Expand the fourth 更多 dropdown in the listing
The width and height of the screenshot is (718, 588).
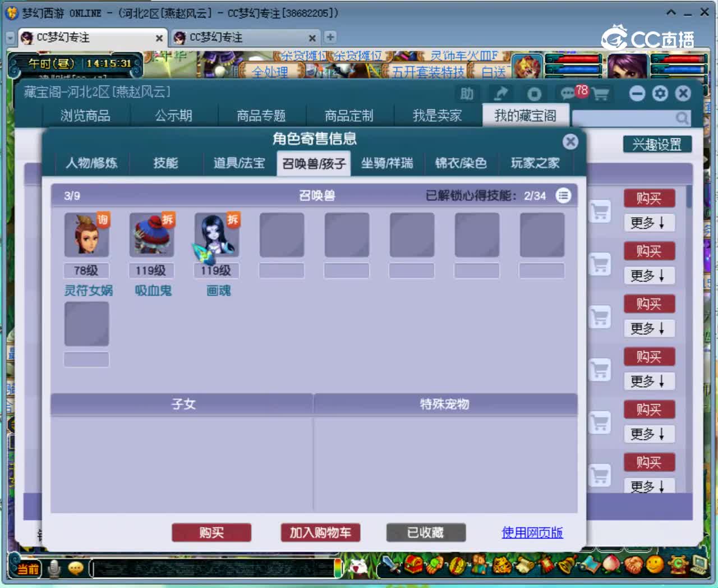click(649, 381)
